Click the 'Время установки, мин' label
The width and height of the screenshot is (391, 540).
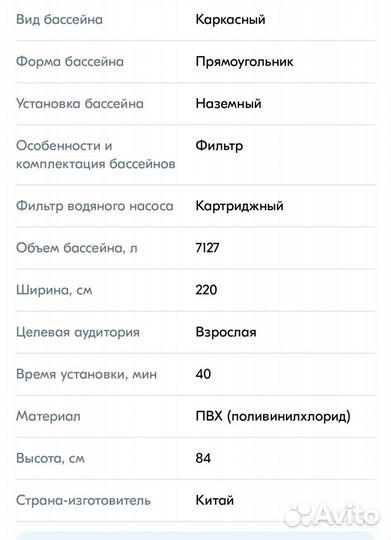coord(86,374)
